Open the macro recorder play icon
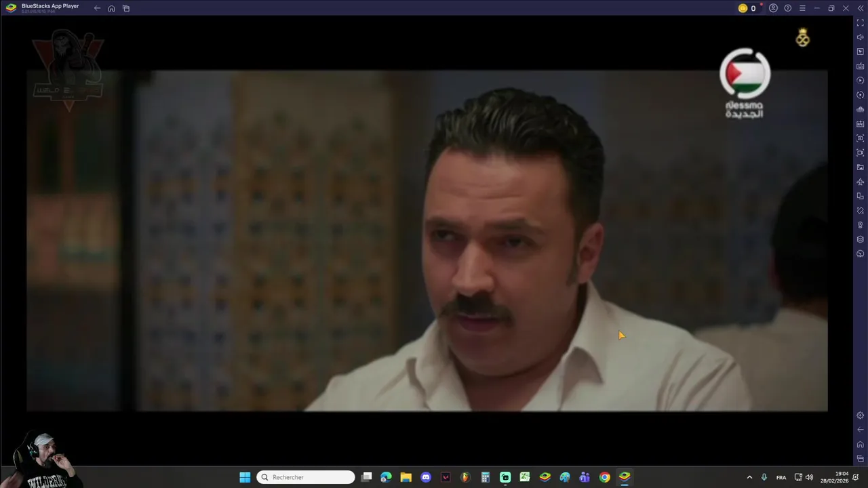 (860, 81)
